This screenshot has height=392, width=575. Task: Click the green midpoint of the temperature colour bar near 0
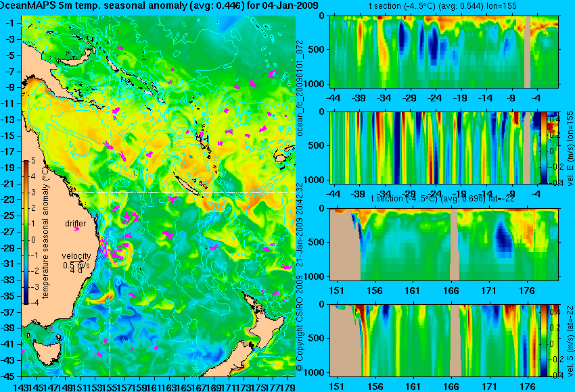[26, 240]
